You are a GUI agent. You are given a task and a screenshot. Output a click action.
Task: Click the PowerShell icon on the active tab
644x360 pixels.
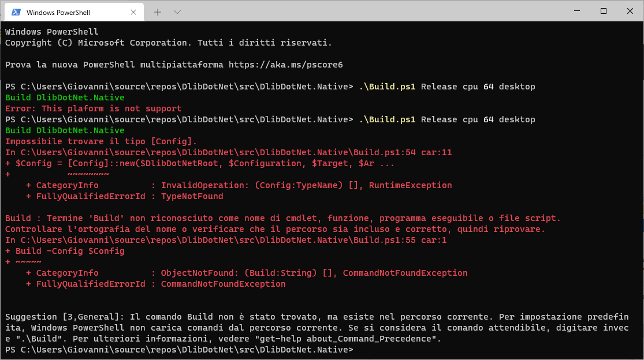click(x=15, y=11)
